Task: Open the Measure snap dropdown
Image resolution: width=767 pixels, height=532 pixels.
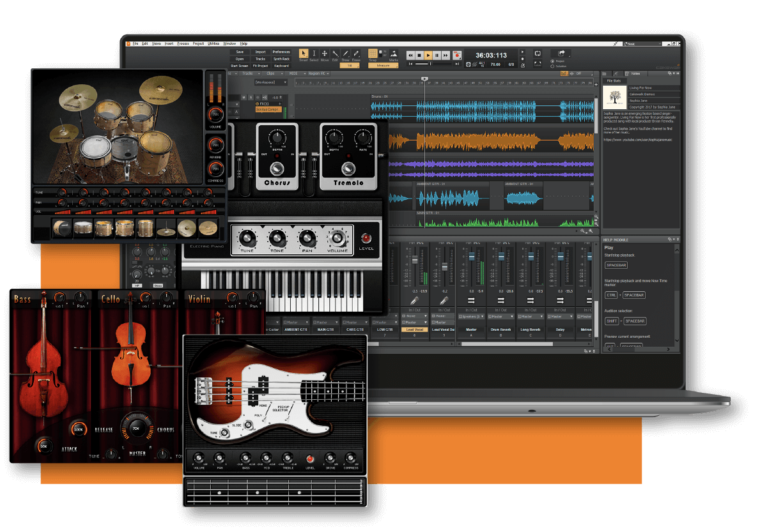Action: click(x=383, y=65)
